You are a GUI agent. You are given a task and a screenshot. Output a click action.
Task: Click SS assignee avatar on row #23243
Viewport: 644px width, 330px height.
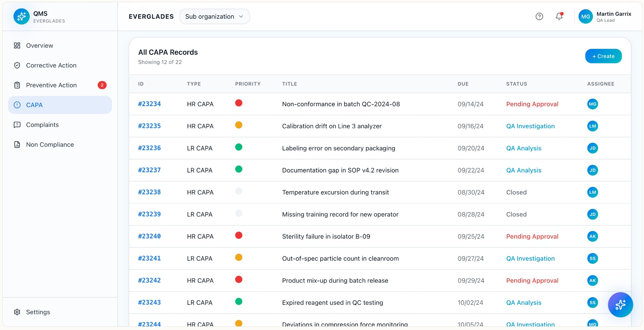pos(592,302)
